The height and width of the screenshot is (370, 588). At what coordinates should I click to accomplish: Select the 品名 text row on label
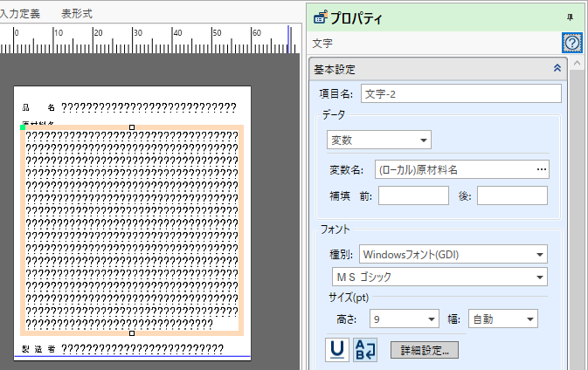point(129,108)
